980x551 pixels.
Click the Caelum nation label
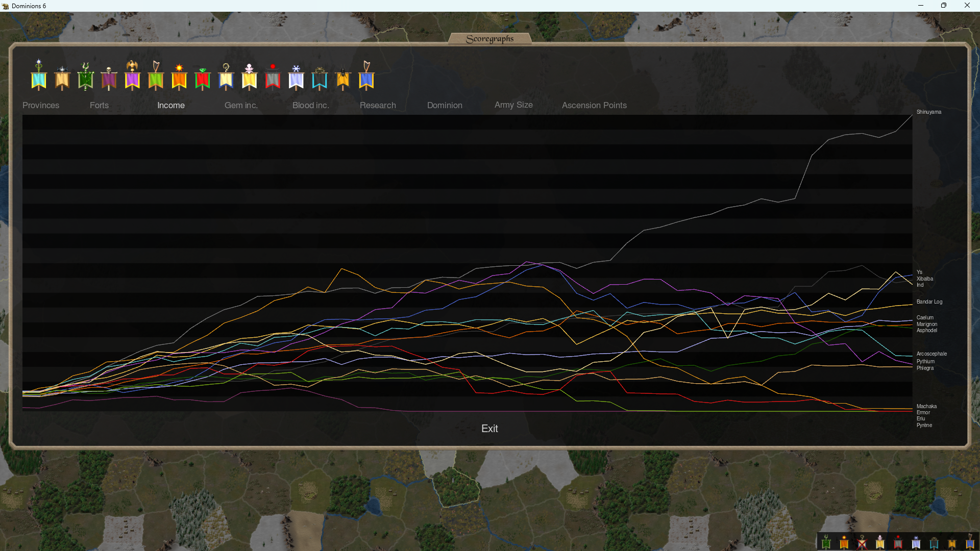tap(925, 317)
